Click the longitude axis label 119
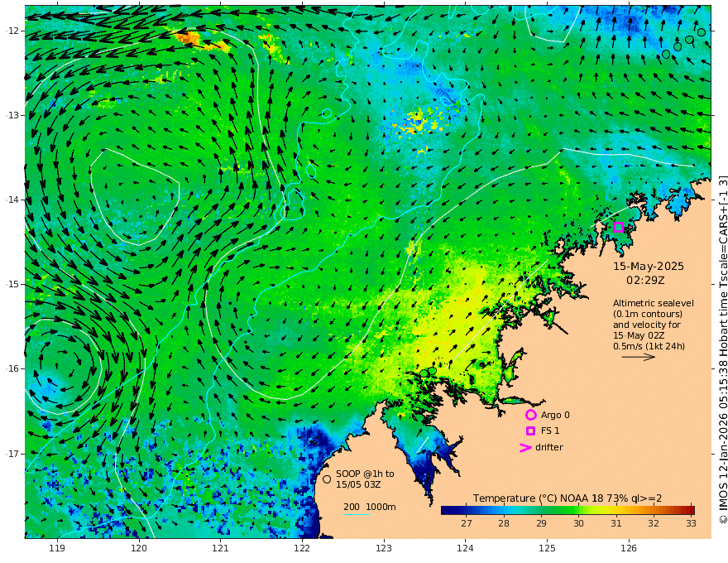728x563 pixels. pyautogui.click(x=57, y=549)
